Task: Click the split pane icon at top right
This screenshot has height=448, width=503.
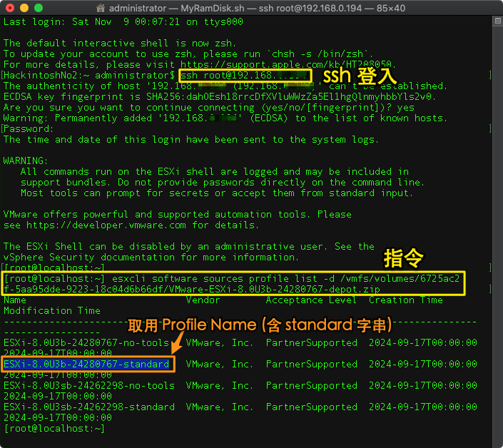Action: pos(497,21)
